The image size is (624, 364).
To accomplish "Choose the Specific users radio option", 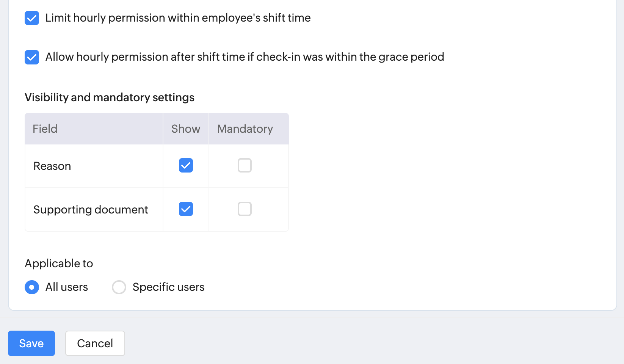I will tap(119, 287).
